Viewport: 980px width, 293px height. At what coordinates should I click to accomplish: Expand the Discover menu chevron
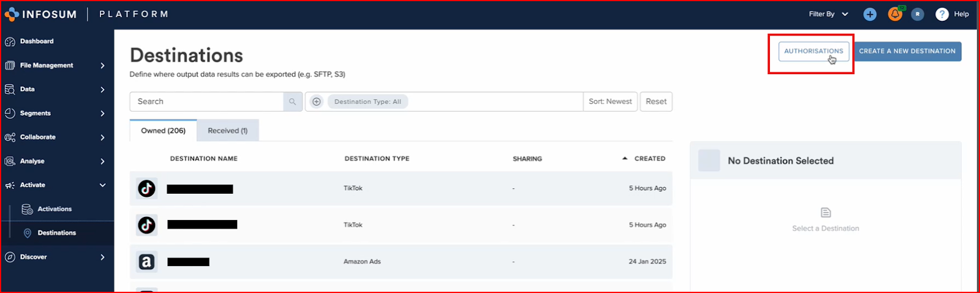(x=102, y=257)
